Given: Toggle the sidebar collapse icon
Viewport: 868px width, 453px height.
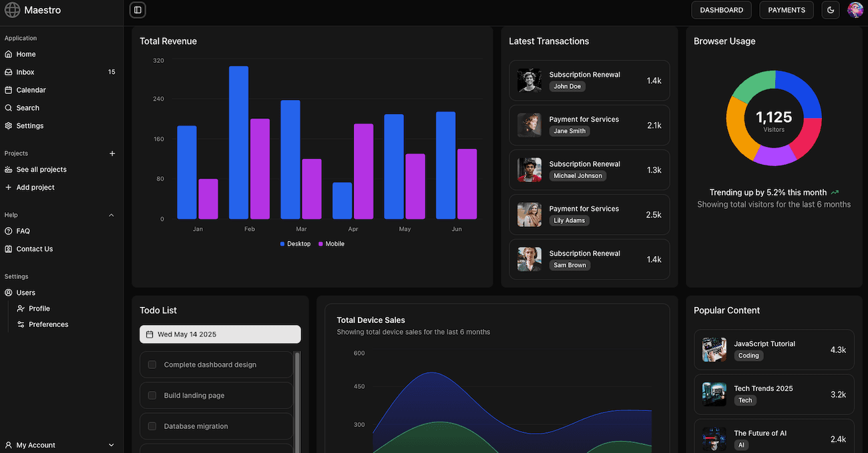Looking at the screenshot, I should pyautogui.click(x=138, y=10).
